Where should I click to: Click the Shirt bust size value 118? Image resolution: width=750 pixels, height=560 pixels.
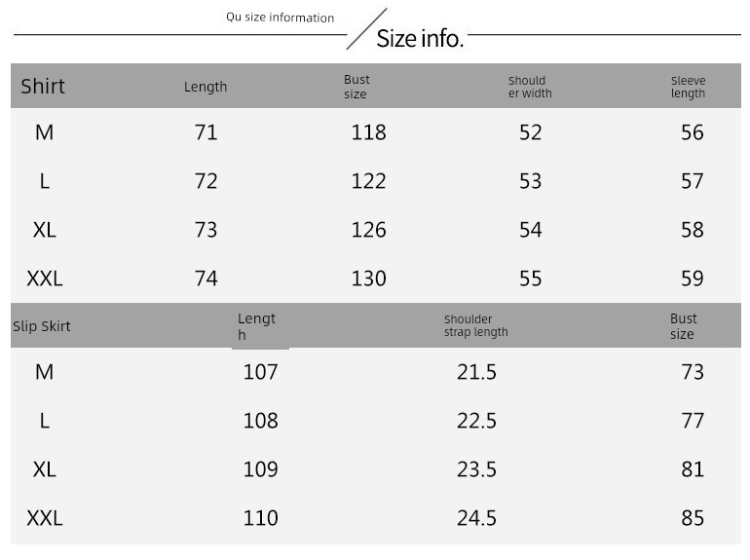click(369, 132)
